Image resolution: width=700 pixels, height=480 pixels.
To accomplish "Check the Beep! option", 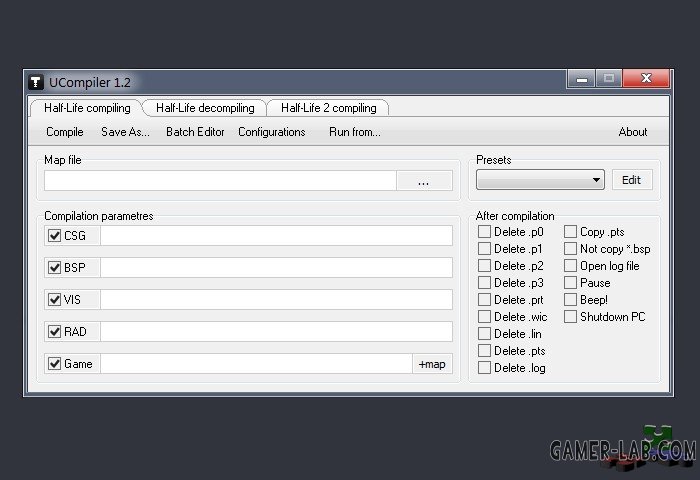I will 571,300.
